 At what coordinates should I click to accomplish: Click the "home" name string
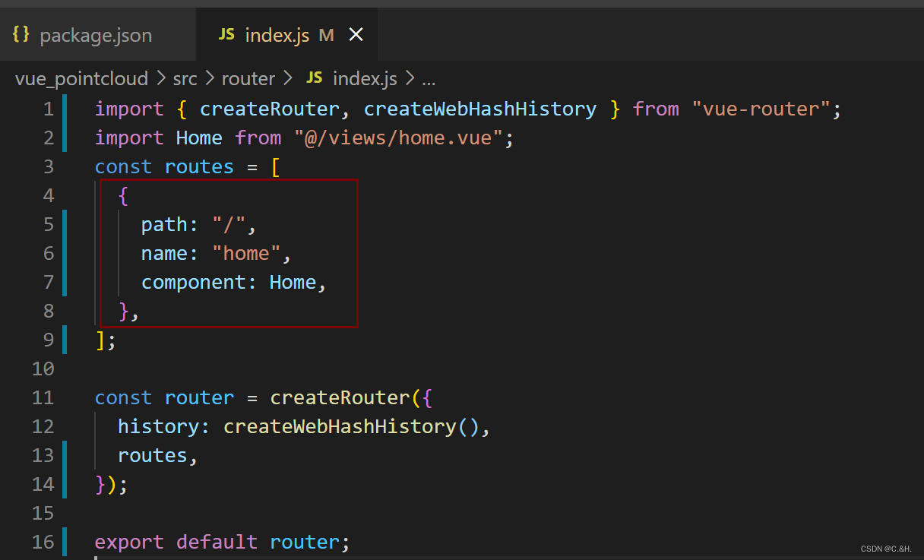click(246, 254)
